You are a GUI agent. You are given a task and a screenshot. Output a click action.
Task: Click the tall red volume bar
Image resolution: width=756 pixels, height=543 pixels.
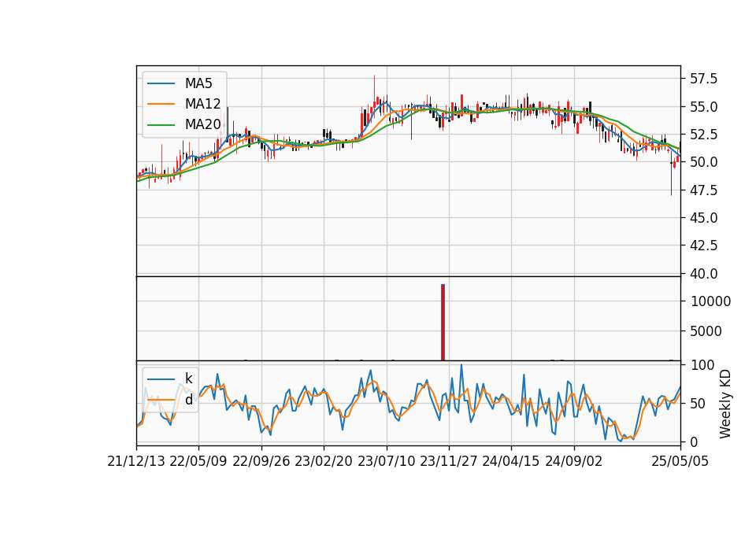point(443,323)
